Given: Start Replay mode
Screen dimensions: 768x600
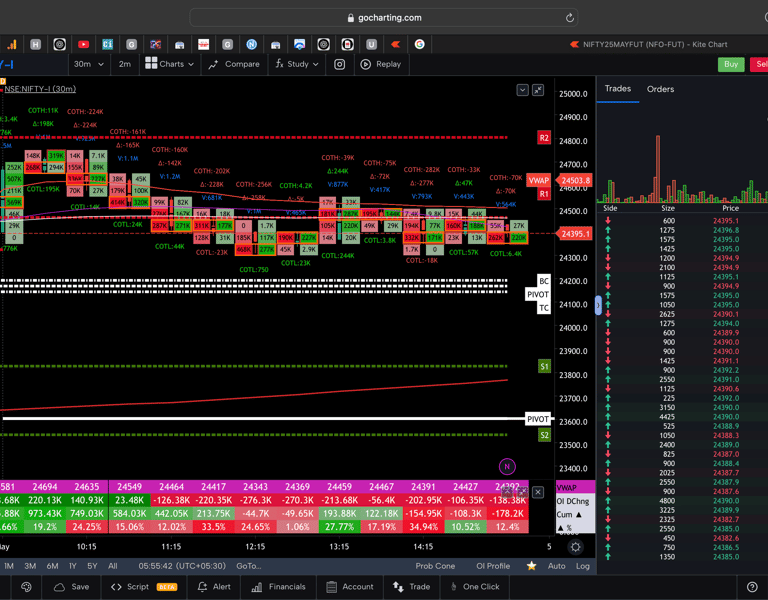Looking at the screenshot, I should click(381, 64).
